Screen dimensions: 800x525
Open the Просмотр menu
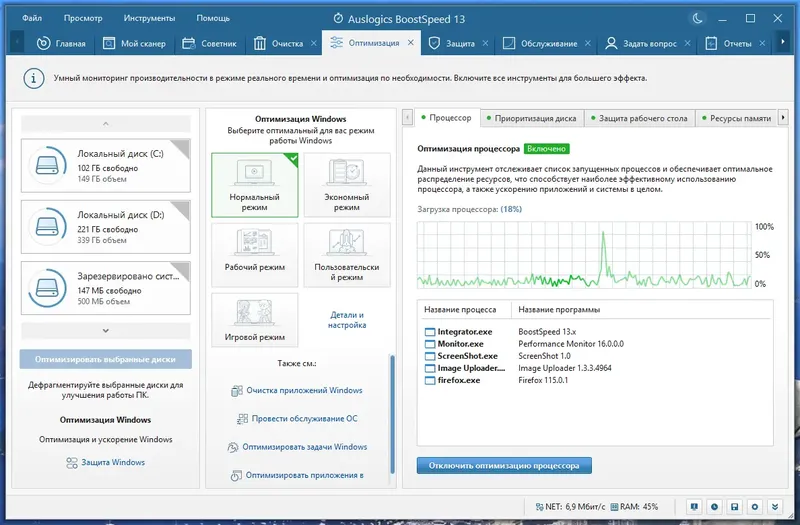(x=83, y=18)
